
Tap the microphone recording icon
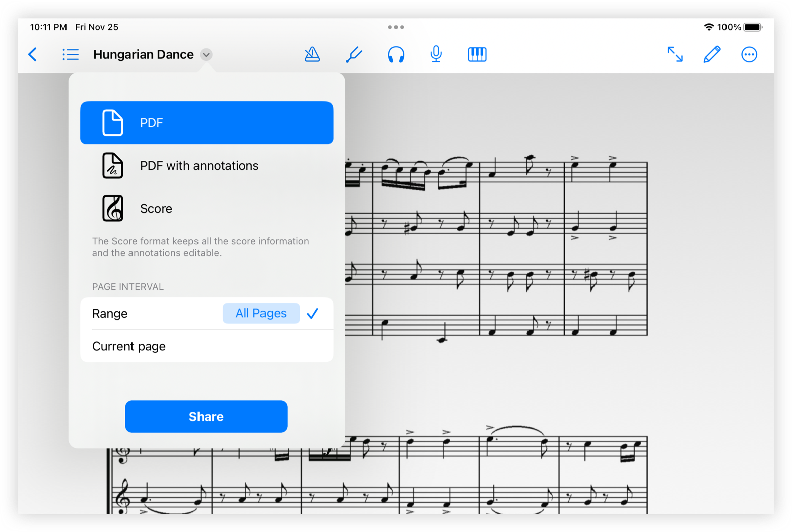pos(436,54)
